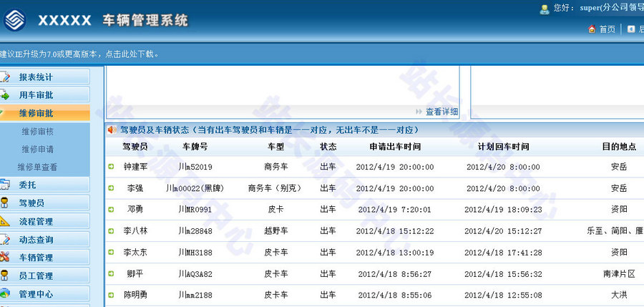Click the 驾驶员 person icon in sidebar
The width and height of the screenshot is (644, 307).
pos(4,203)
